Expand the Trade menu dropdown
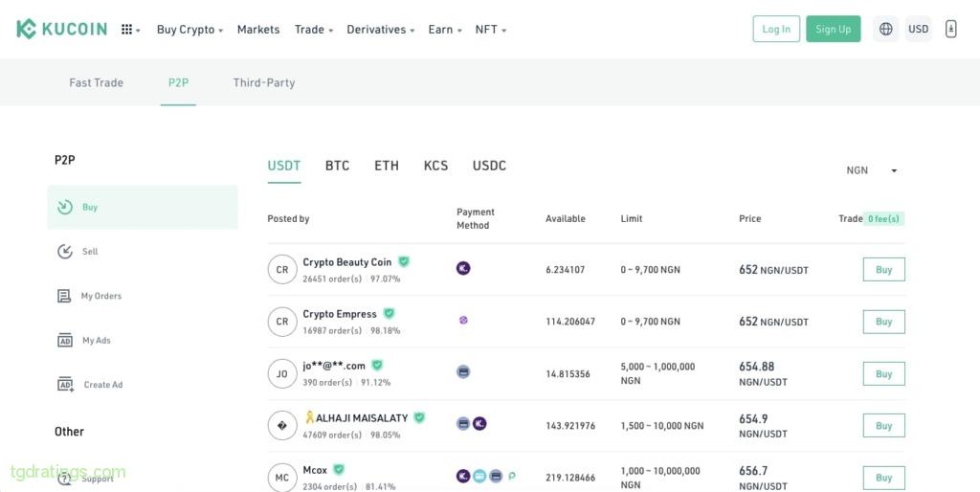Screen dimensions: 980x492 pyautogui.click(x=314, y=30)
